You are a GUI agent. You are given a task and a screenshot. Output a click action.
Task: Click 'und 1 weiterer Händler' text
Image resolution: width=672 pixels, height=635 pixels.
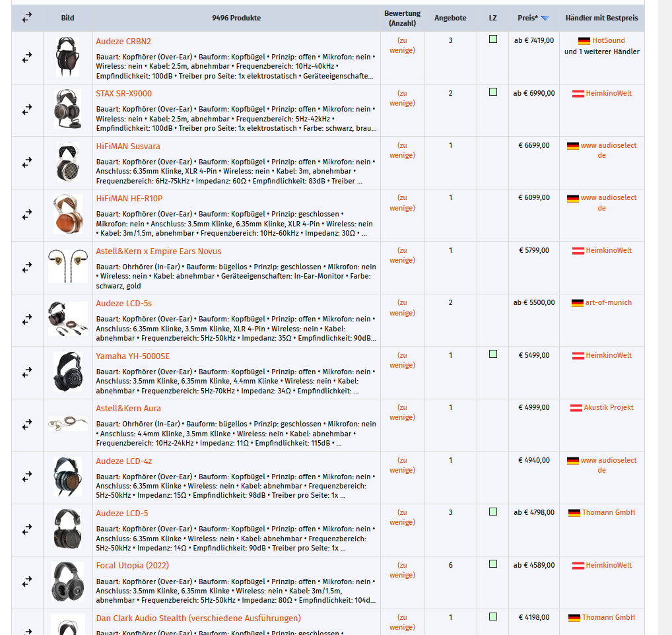click(x=602, y=52)
